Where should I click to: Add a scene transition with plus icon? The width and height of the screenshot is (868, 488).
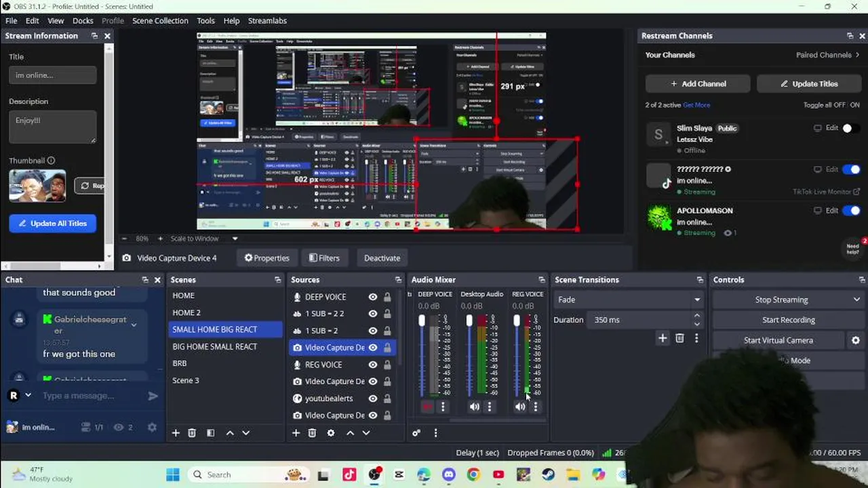coord(663,338)
